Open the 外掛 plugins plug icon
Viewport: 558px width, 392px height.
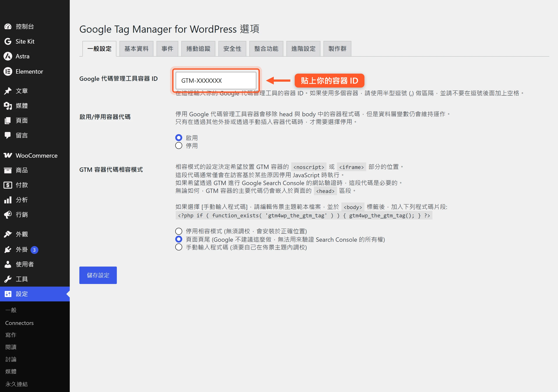click(8, 250)
